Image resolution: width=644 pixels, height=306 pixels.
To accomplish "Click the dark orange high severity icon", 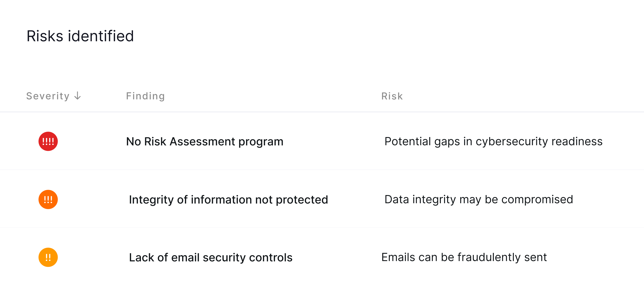I will (x=48, y=199).
